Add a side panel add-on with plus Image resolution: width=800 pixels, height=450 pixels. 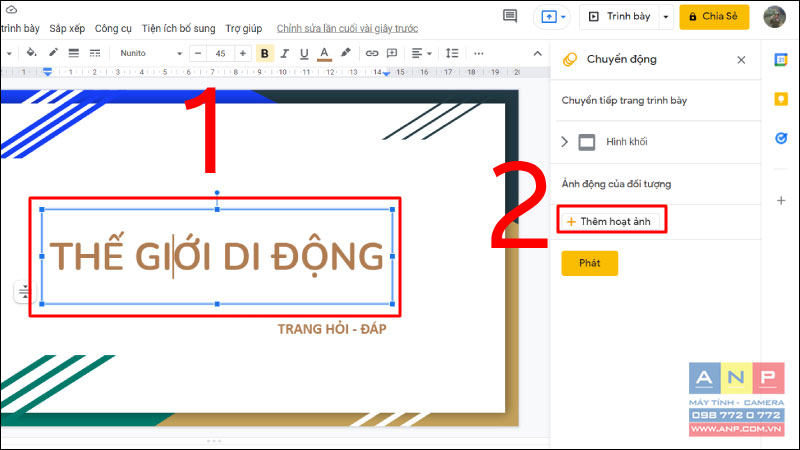[781, 201]
